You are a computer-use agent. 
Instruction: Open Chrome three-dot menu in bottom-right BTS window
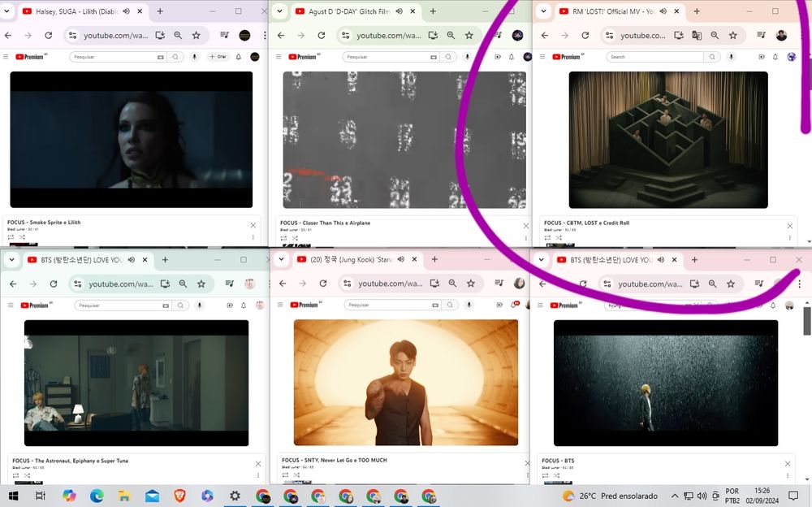(800, 284)
